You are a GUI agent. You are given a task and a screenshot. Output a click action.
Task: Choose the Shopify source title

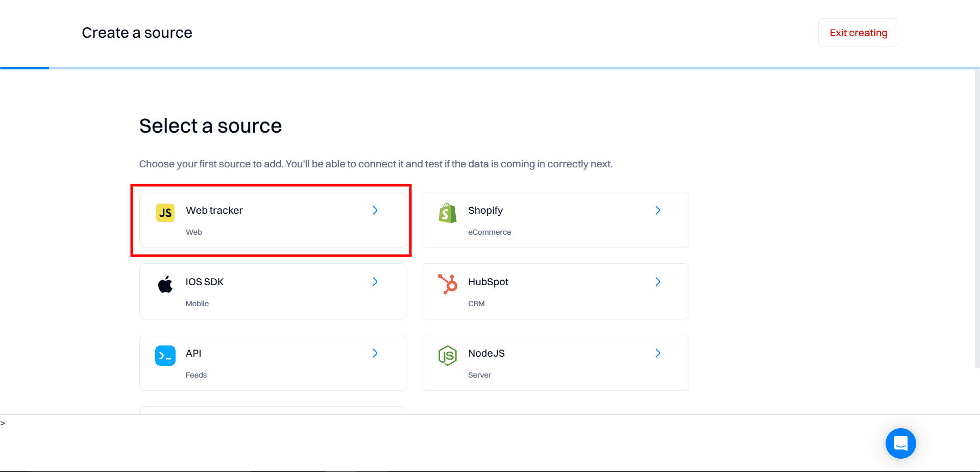[485, 210]
